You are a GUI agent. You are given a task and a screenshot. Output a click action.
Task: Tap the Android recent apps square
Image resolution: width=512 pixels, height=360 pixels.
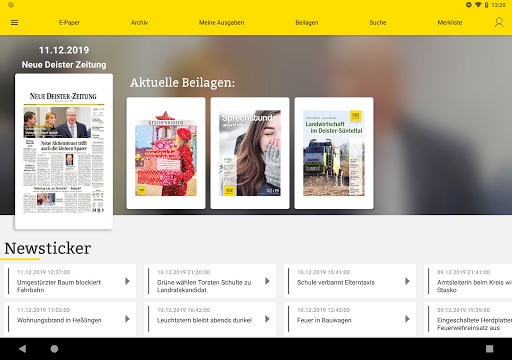click(489, 349)
